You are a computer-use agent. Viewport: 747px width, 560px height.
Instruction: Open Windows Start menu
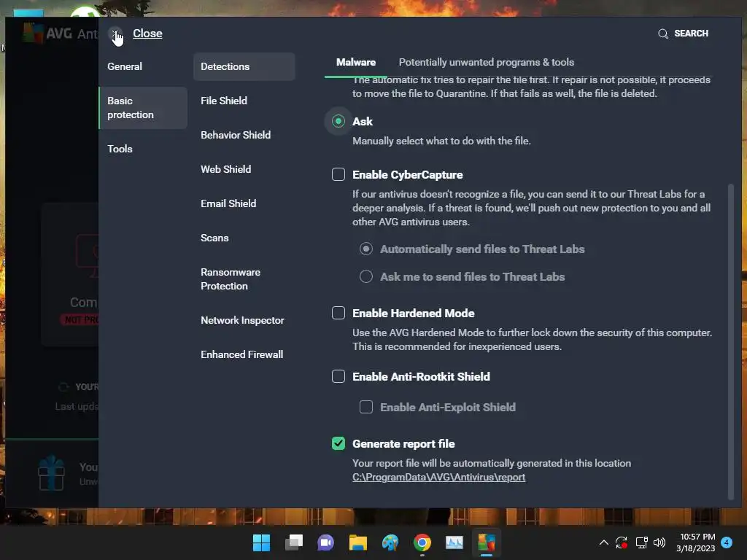tap(261, 542)
